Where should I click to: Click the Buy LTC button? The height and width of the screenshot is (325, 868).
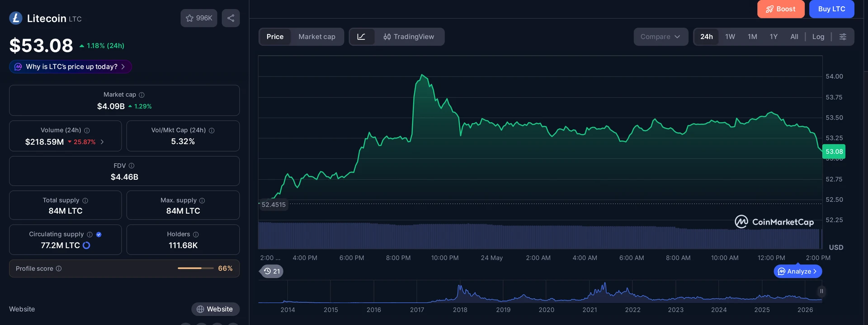tap(831, 9)
